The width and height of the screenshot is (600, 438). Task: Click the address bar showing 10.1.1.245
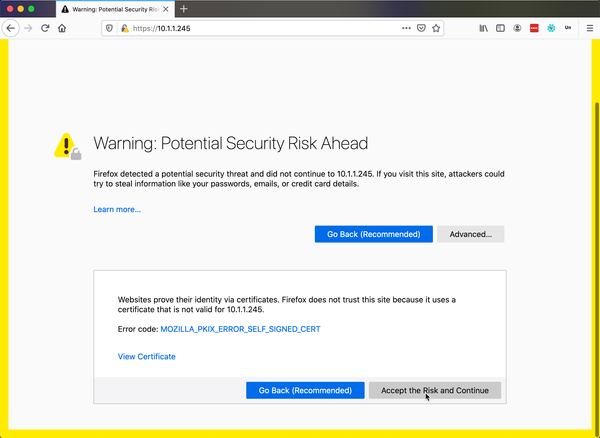[x=260, y=28]
